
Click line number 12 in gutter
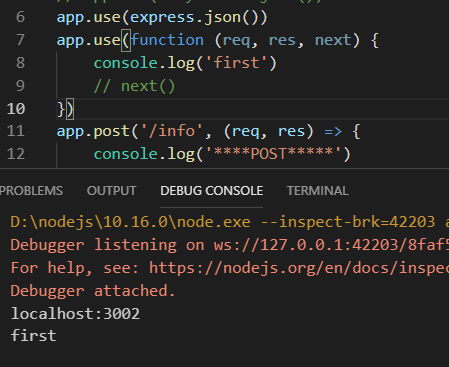pyautogui.click(x=16, y=154)
